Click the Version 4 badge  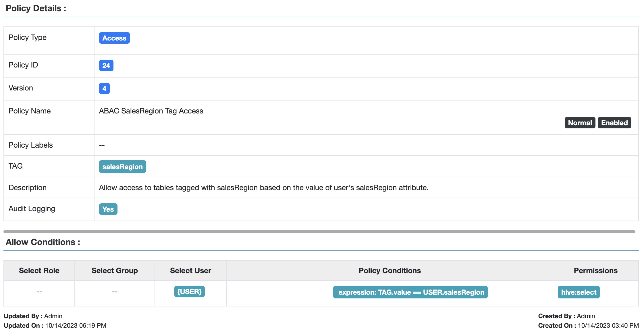click(104, 88)
